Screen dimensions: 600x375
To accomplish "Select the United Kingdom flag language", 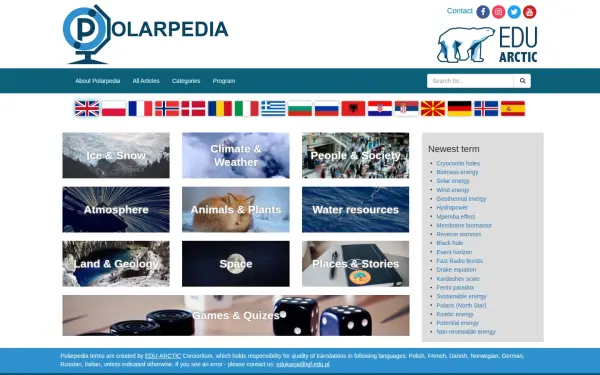I will [x=87, y=108].
